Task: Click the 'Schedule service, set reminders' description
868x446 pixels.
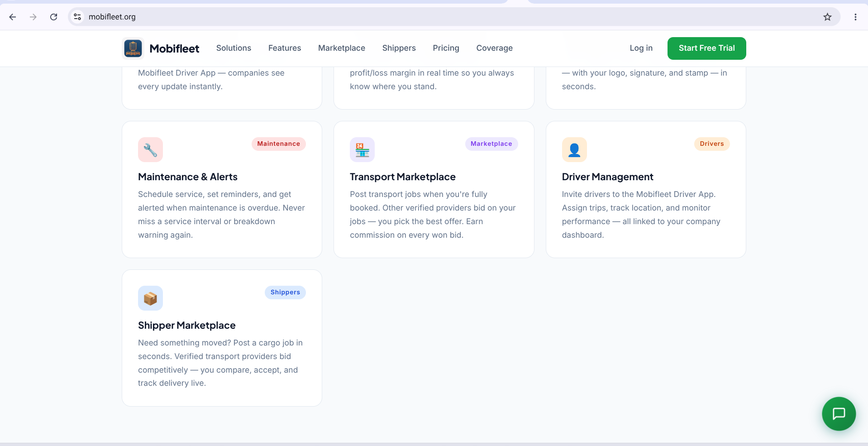Action: [222, 215]
